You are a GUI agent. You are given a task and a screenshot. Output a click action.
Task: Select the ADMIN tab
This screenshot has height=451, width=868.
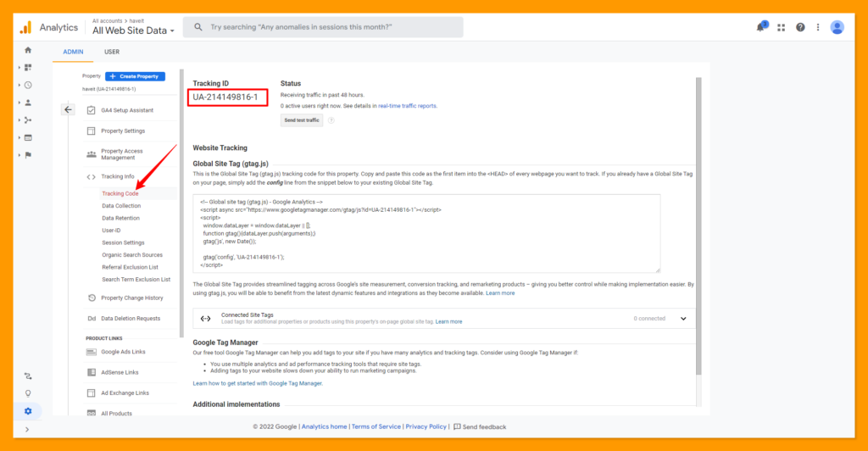click(x=73, y=52)
